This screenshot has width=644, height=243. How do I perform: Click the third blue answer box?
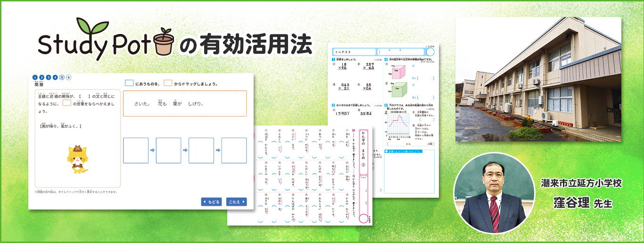click(x=201, y=151)
